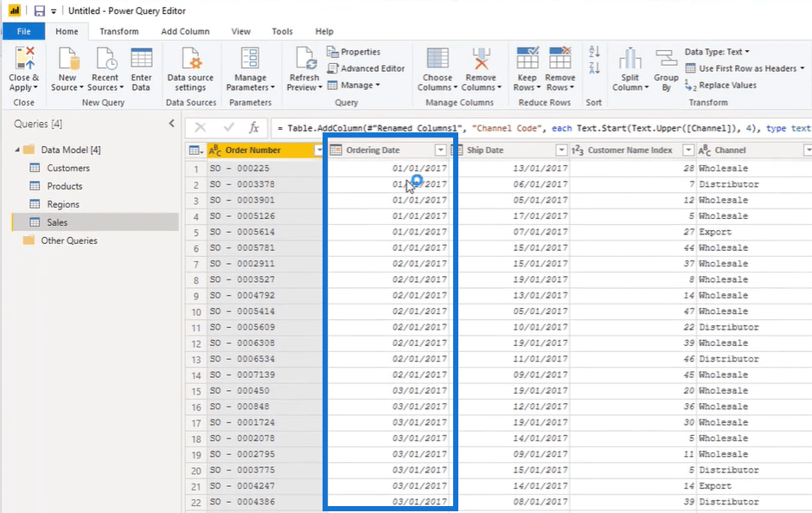The width and height of the screenshot is (812, 513).
Task: Open the Quick Access Toolbar dropdown
Action: tap(54, 11)
